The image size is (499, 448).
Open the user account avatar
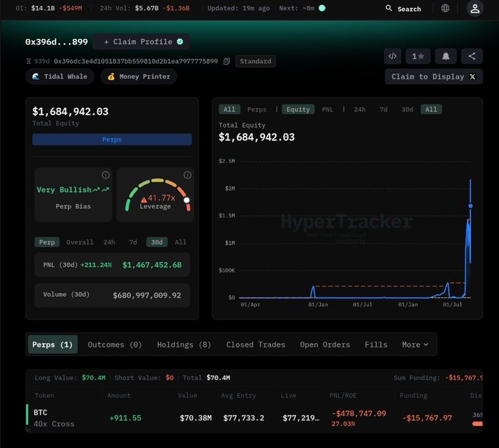click(x=475, y=9)
